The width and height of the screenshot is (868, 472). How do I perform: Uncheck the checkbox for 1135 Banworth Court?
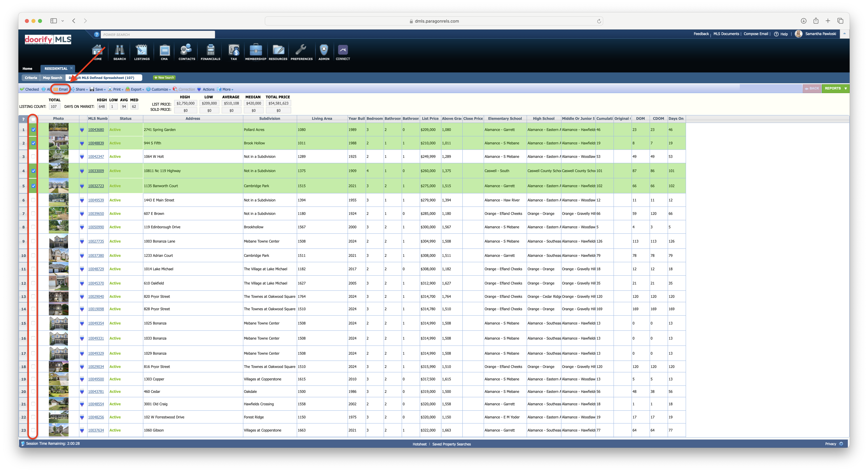click(x=33, y=186)
